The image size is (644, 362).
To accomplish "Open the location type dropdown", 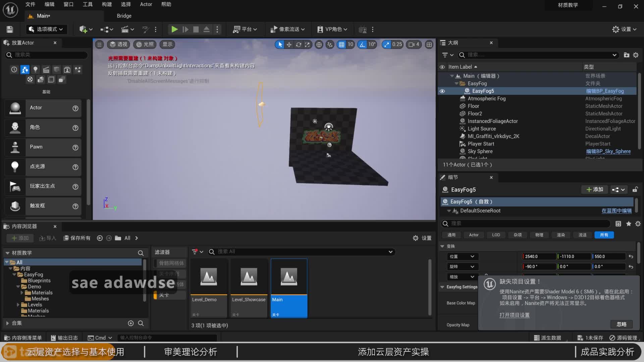I will click(462, 257).
